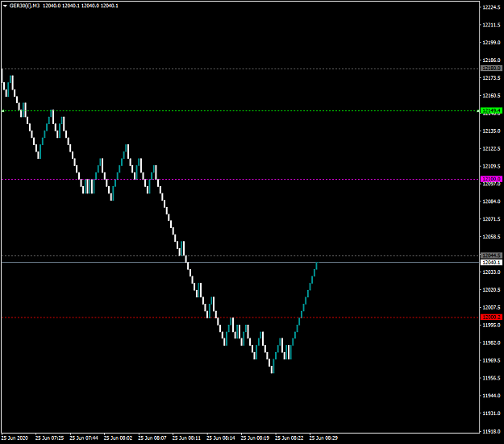The image size is (504, 444).
Task: Select the grey dotted line at 12180.0
Action: tap(241, 68)
